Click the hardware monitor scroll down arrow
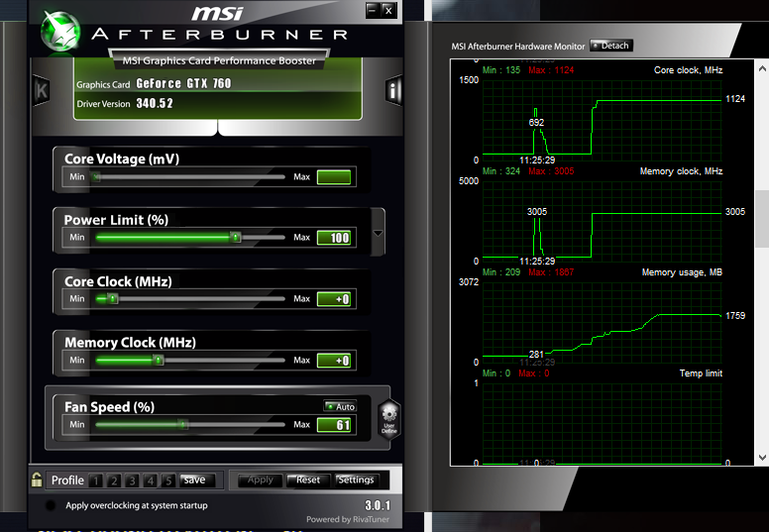Screen dimensions: 769x532 coord(762,458)
